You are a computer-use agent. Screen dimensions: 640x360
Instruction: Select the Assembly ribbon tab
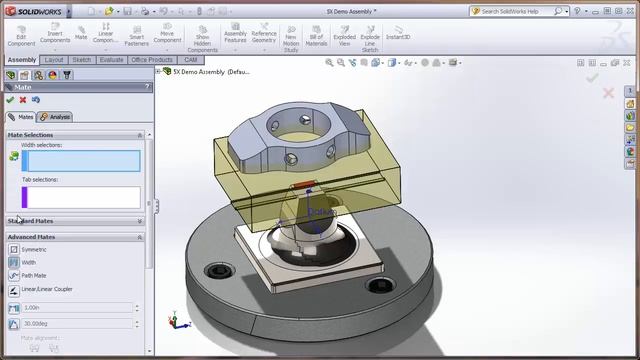point(22,60)
